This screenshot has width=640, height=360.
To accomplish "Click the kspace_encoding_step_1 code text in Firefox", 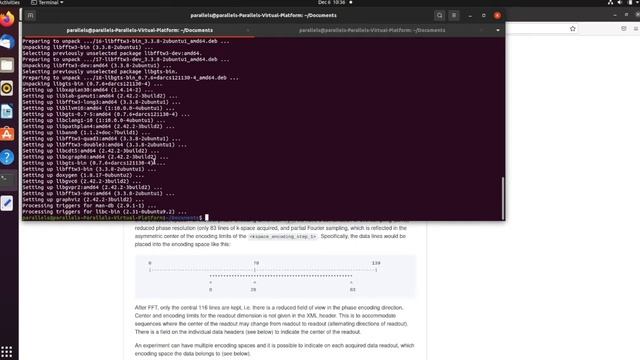I will pos(283,236).
